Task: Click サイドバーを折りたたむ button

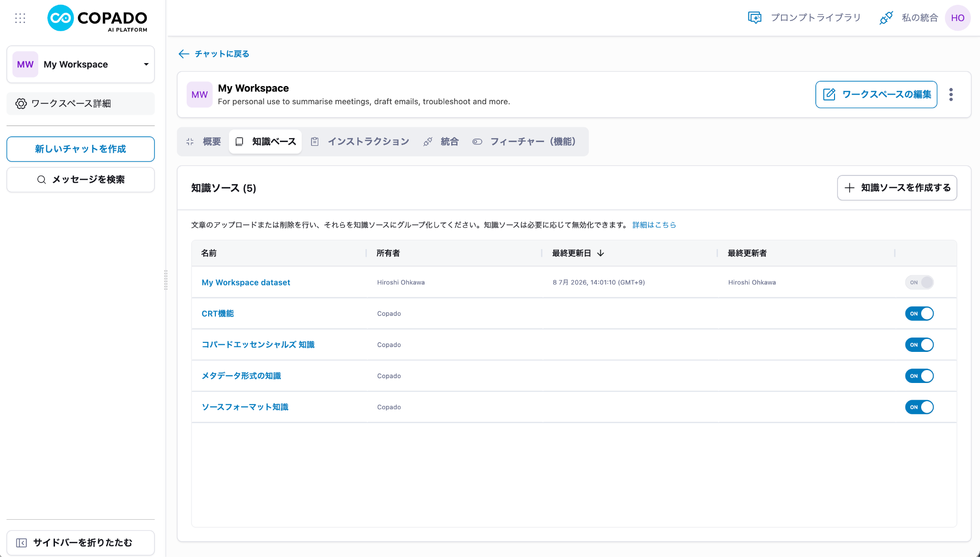Action: [x=80, y=543]
